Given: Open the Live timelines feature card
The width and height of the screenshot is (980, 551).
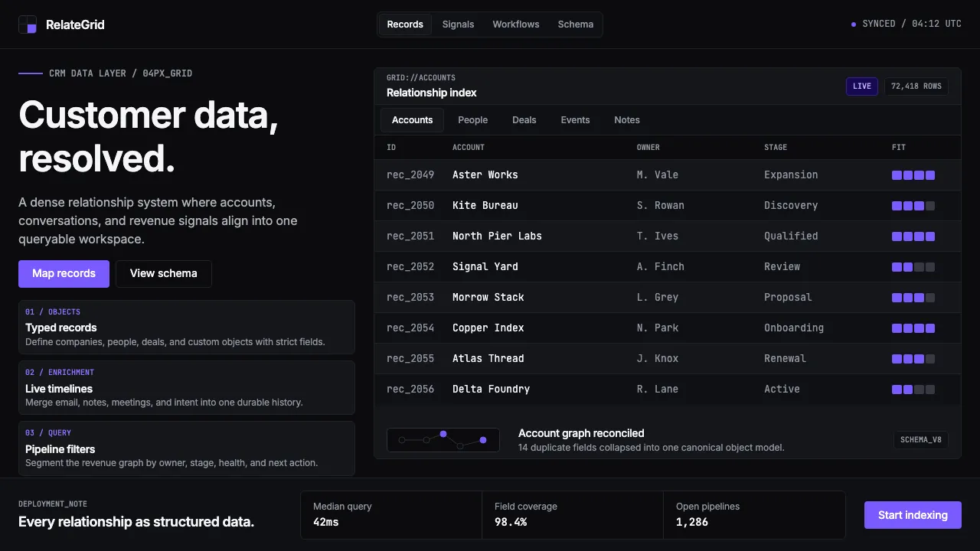Looking at the screenshot, I should pyautogui.click(x=187, y=387).
